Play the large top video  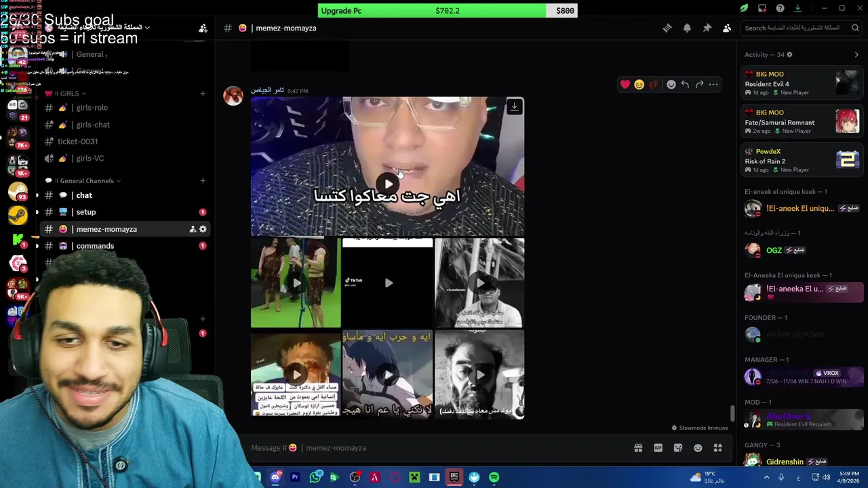[x=388, y=184]
